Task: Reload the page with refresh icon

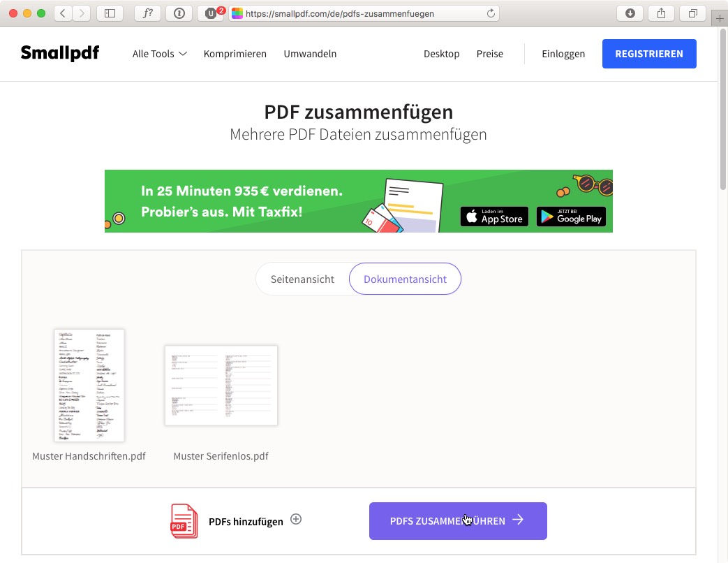Action: (490, 13)
